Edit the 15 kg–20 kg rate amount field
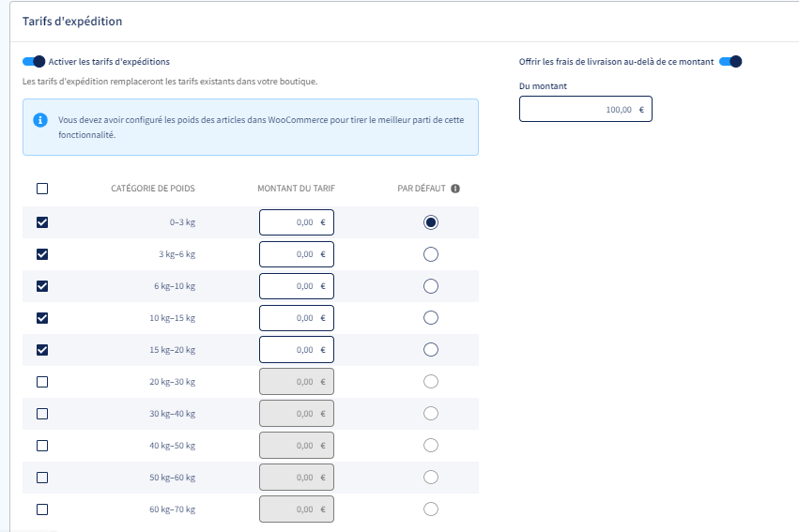 297,350
